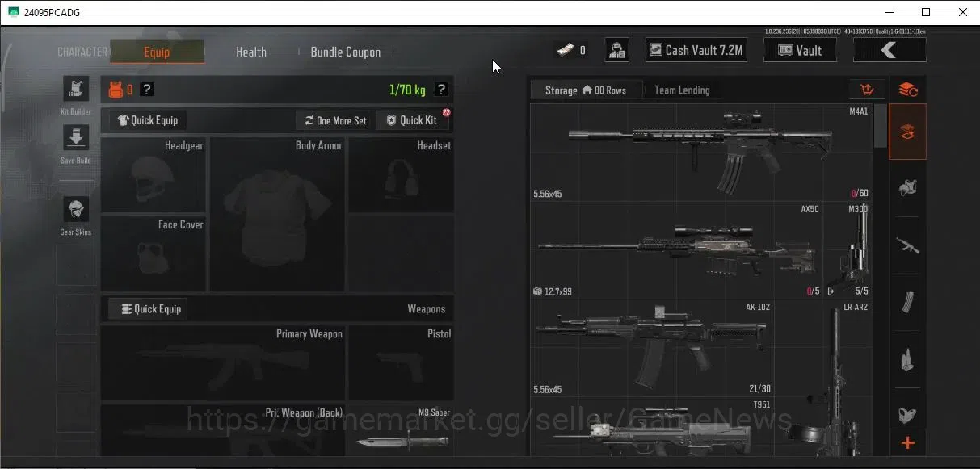Open the Kit Builder icon
Screen dimensions: 980x469
click(x=76, y=90)
